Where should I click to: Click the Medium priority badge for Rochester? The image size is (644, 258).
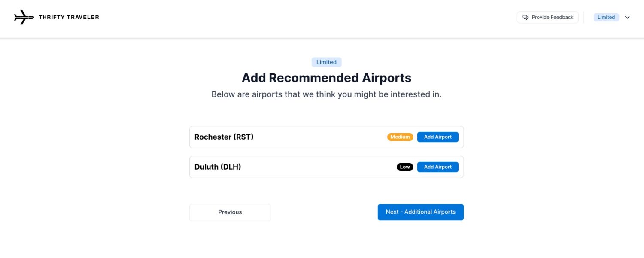pyautogui.click(x=400, y=137)
